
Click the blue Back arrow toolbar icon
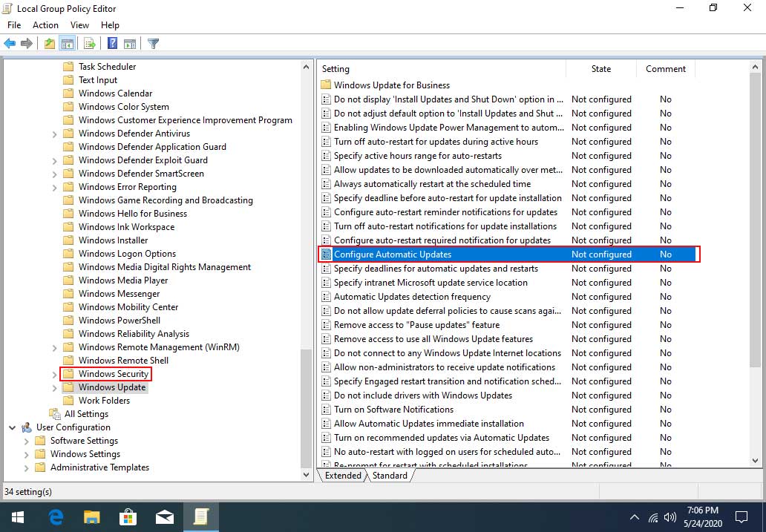[10, 44]
